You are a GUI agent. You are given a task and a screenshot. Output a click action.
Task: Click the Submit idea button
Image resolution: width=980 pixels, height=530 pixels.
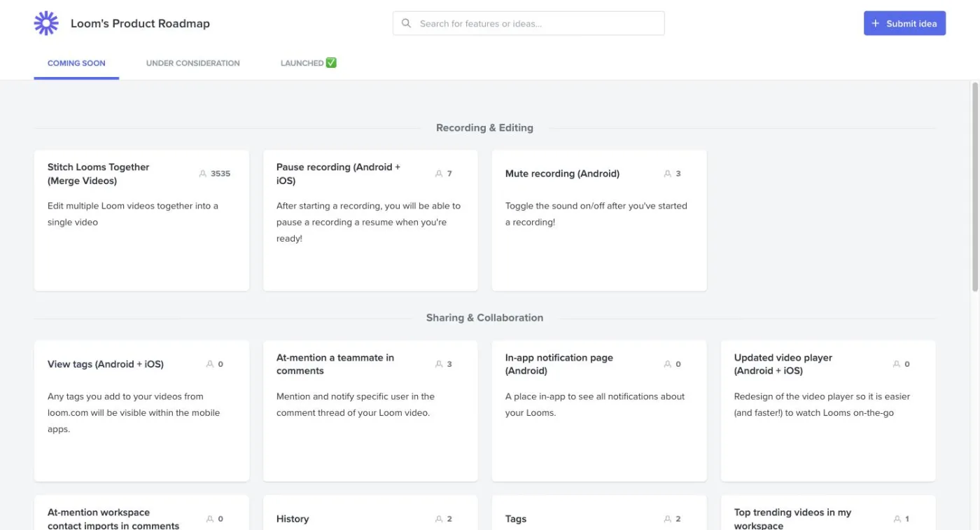tap(904, 23)
